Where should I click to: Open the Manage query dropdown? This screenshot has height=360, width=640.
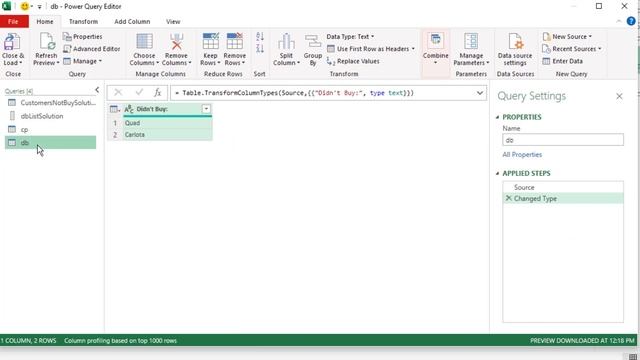click(82, 61)
